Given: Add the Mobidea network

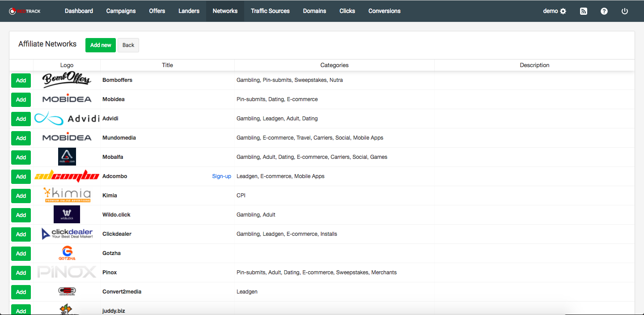Looking at the screenshot, I should click(x=21, y=100).
